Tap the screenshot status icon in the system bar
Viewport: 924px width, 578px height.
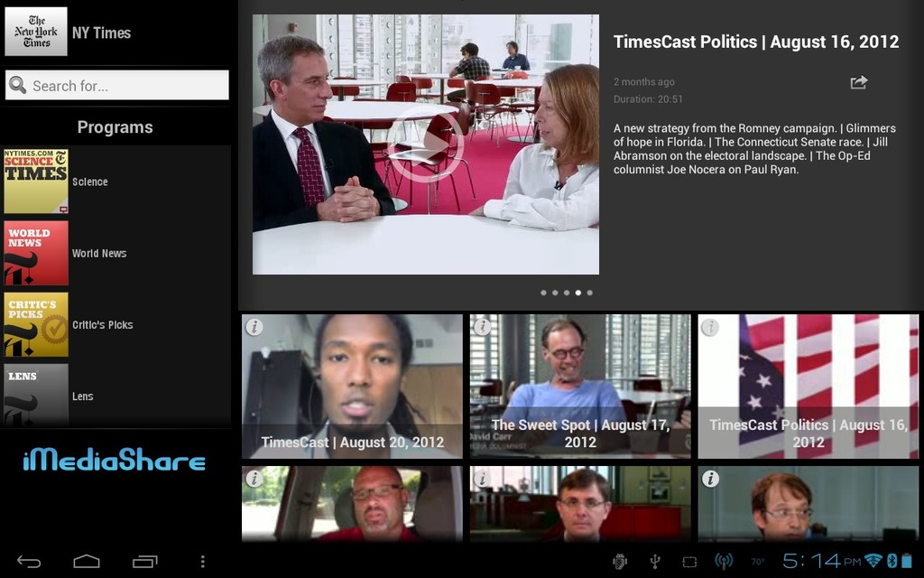click(x=689, y=562)
